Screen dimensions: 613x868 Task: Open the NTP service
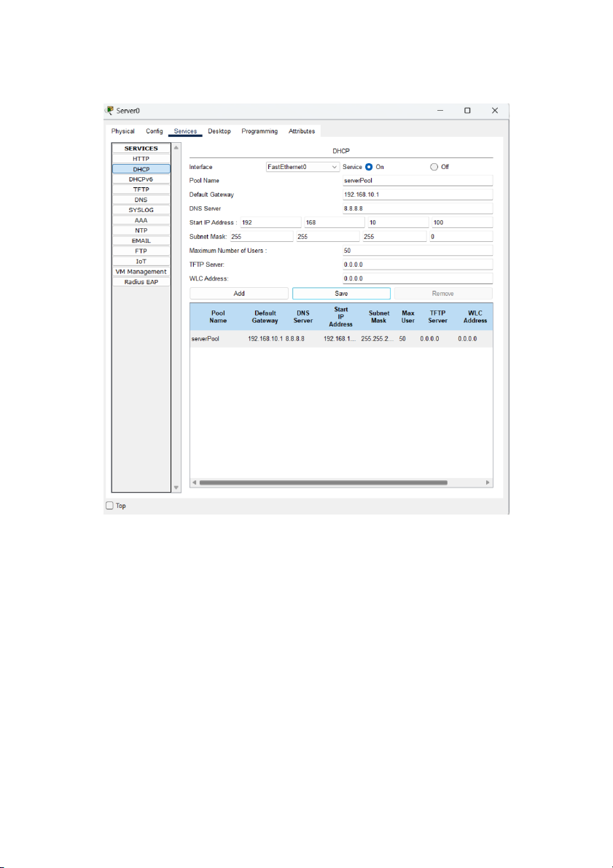coord(141,230)
